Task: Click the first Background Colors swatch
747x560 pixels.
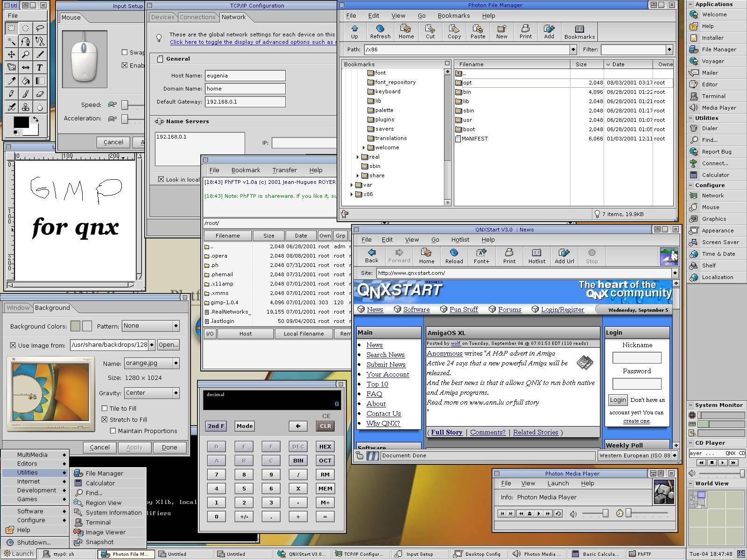Action: point(75,326)
